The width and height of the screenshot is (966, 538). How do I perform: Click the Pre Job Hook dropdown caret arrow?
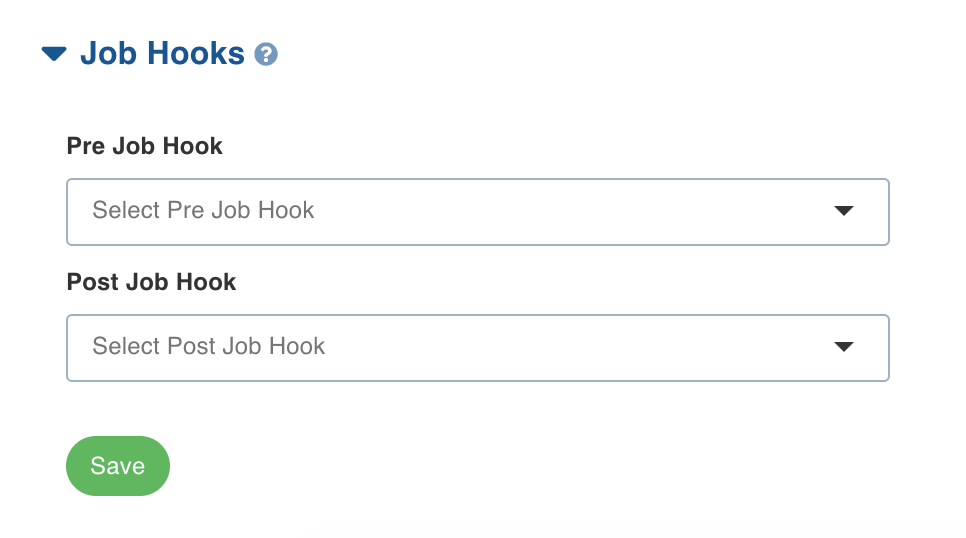843,211
